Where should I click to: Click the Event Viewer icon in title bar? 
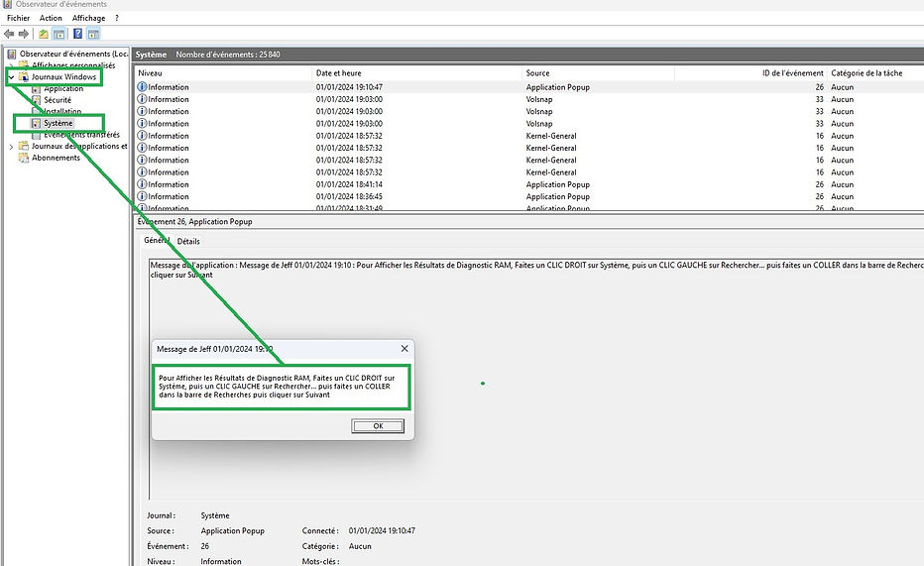pyautogui.click(x=7, y=4)
